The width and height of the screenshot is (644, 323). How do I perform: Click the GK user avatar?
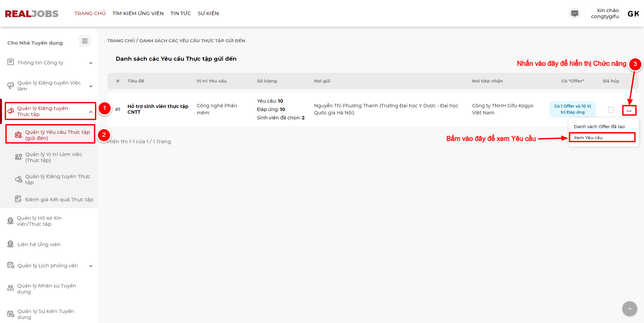[633, 14]
